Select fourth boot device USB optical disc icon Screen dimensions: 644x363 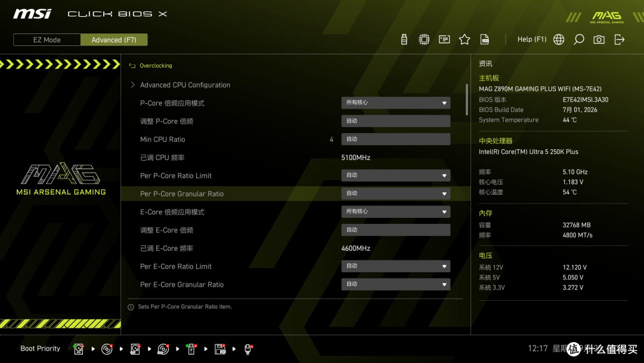(x=163, y=349)
